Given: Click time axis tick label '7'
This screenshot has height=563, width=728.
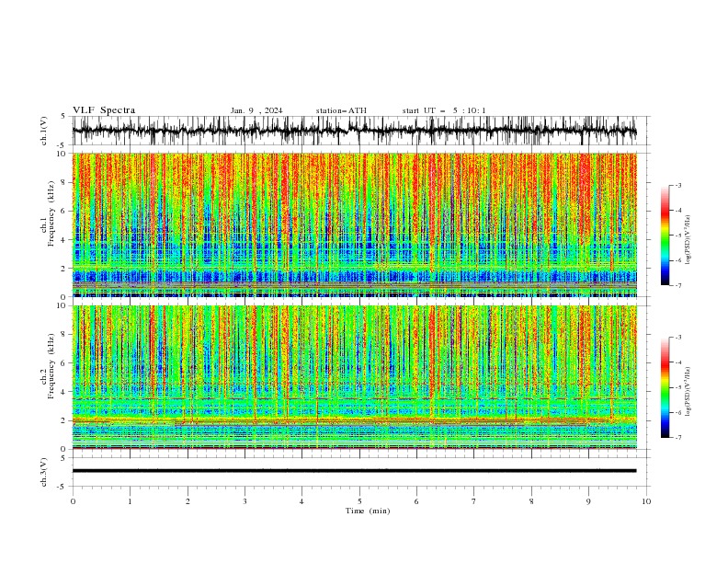Looking at the screenshot, I should tap(474, 501).
